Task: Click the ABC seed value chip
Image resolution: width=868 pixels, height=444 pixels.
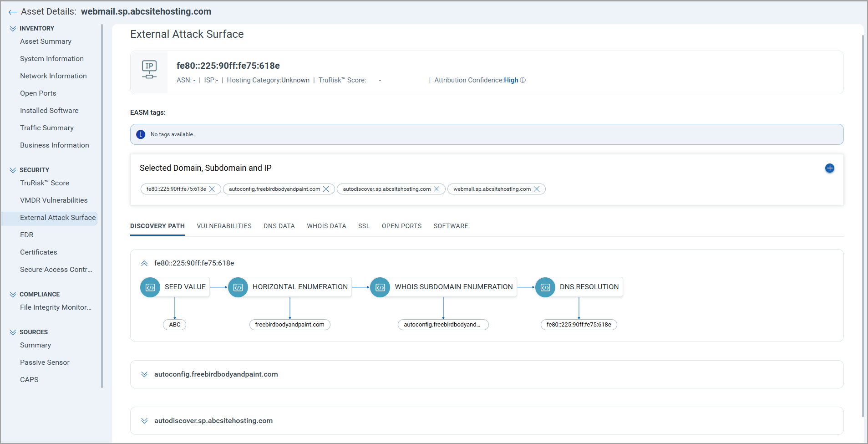Action: [175, 325]
